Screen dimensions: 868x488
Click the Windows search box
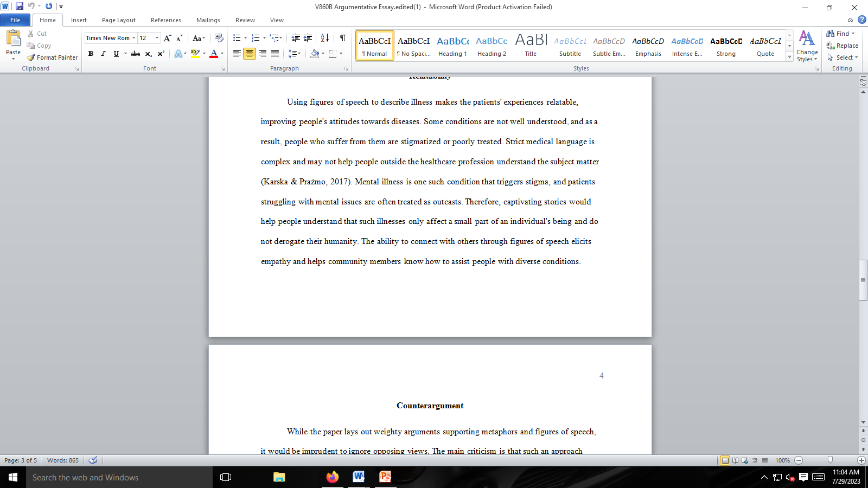pos(119,478)
